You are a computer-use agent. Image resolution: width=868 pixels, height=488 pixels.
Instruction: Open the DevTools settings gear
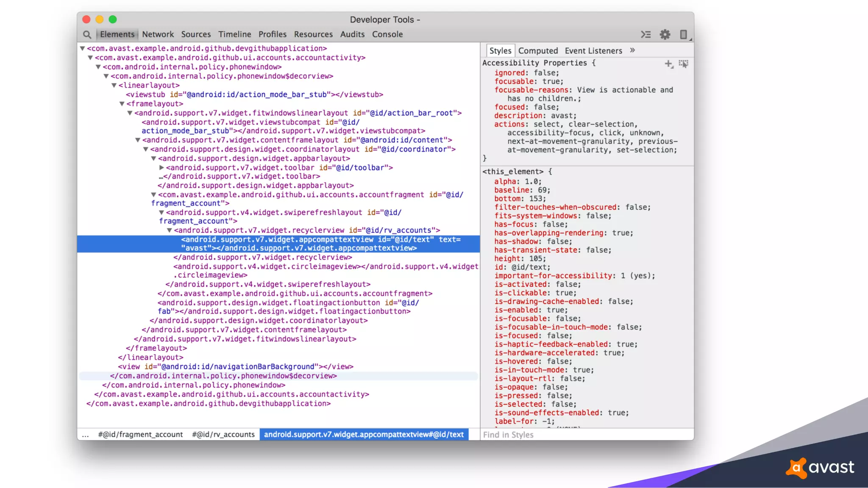(665, 34)
